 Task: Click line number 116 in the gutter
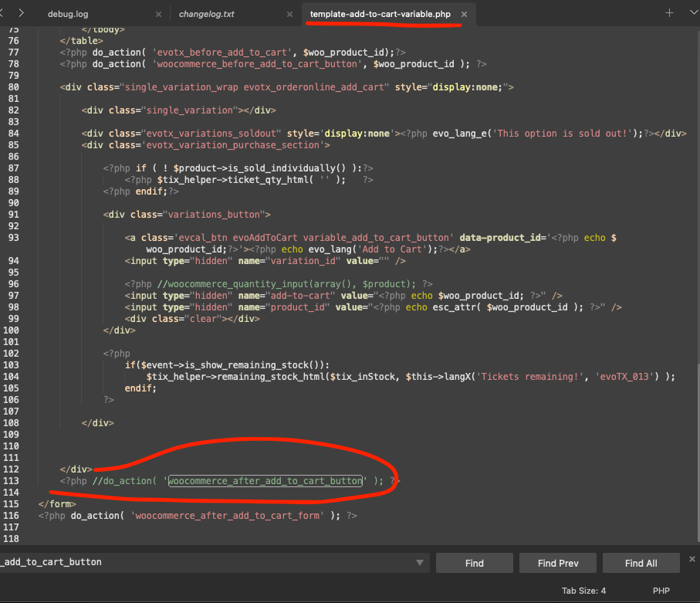tap(11, 516)
